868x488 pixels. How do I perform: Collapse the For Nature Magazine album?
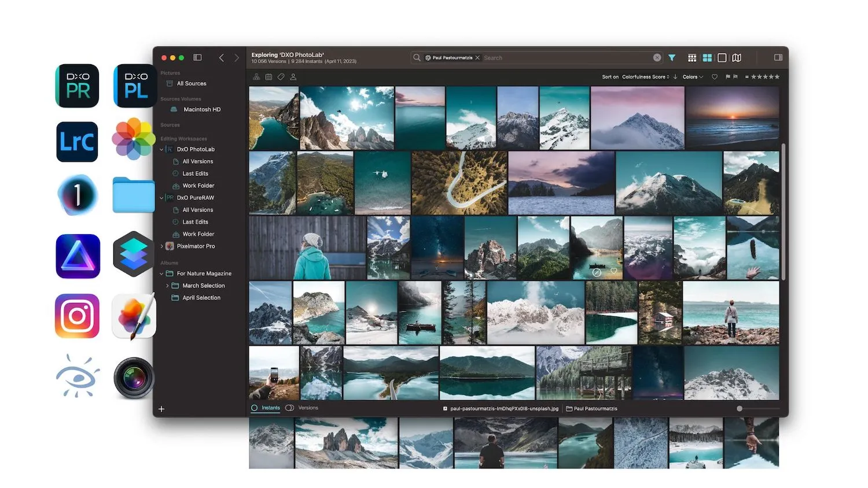(x=162, y=273)
